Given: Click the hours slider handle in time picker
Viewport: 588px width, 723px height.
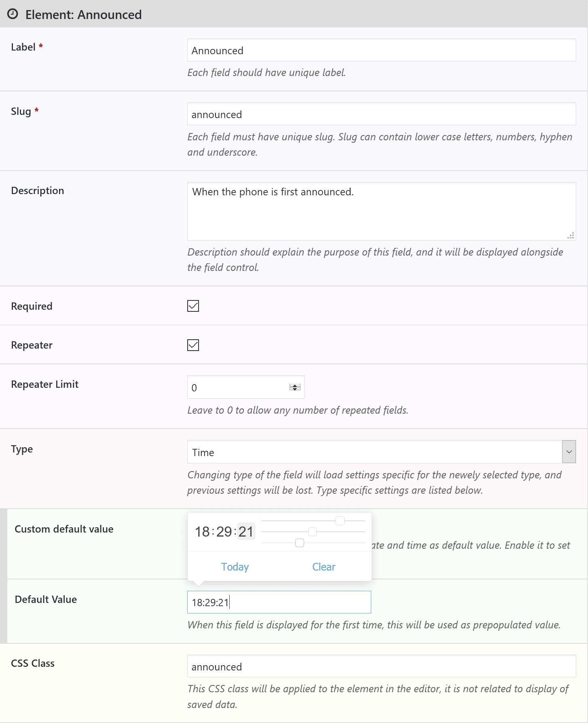Looking at the screenshot, I should point(340,520).
